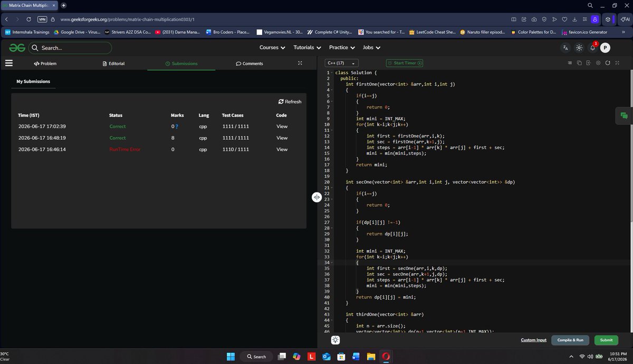The height and width of the screenshot is (364, 633).
Task: Open Windows Start menu
Action: point(231,357)
